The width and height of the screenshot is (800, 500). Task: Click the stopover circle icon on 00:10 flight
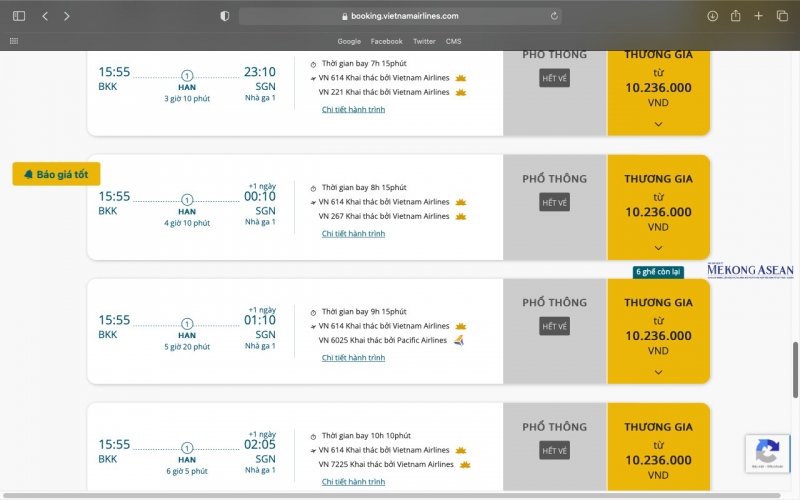(x=187, y=199)
